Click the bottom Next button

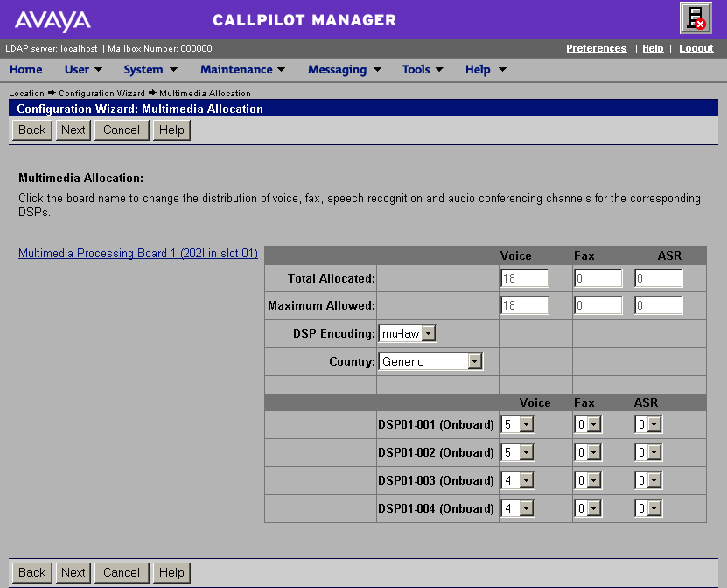point(73,573)
